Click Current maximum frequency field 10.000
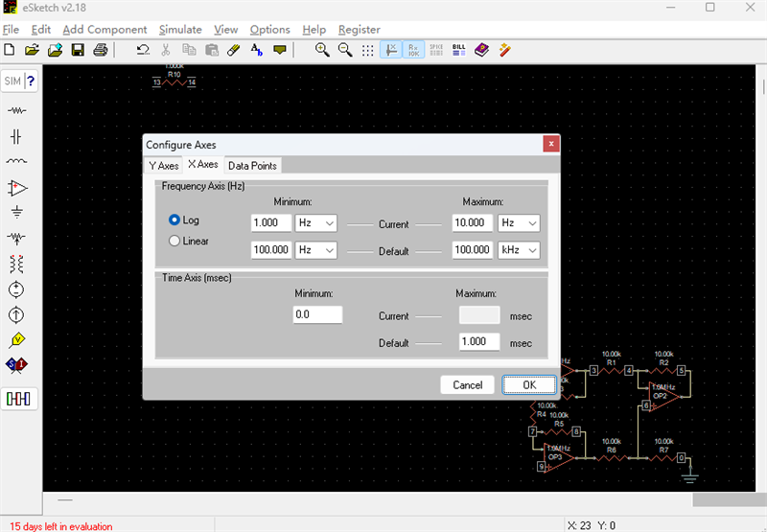 tap(472, 223)
